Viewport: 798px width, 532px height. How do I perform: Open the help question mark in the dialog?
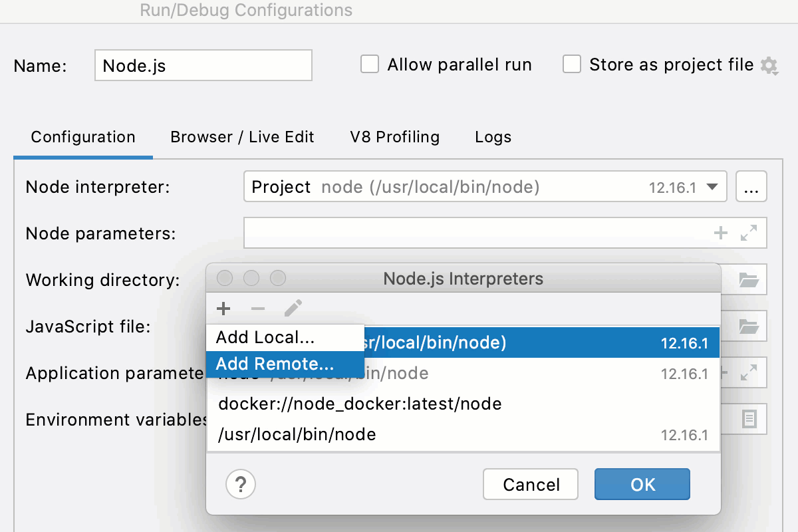pos(240,484)
